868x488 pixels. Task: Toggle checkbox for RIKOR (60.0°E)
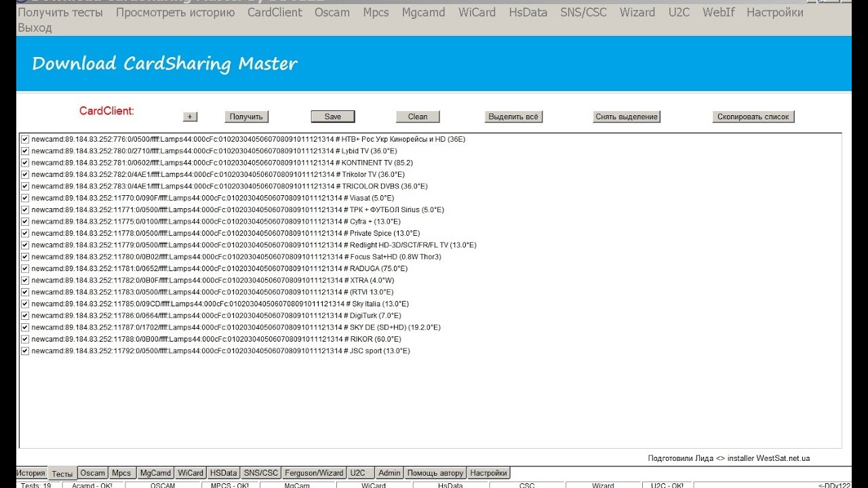coord(25,339)
